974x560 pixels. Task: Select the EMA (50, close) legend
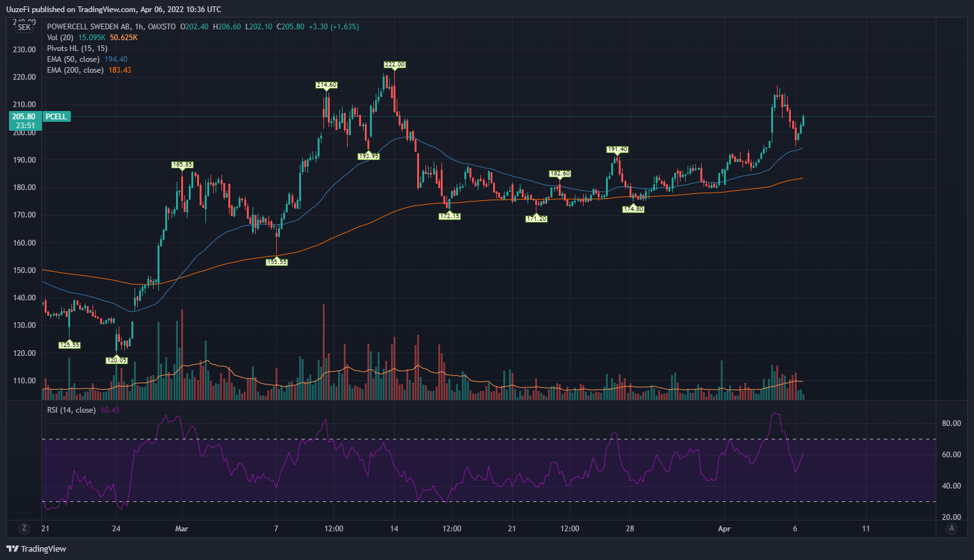(x=73, y=59)
